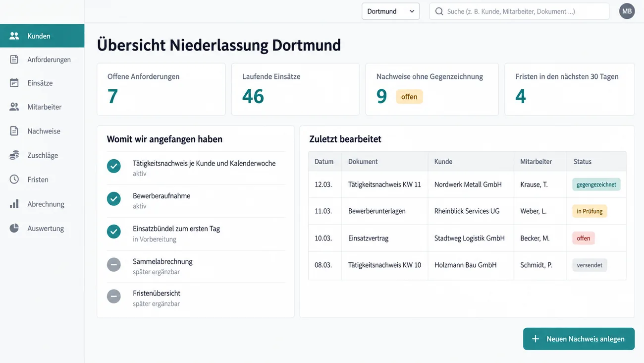Click employee Weber, L.

point(534,211)
